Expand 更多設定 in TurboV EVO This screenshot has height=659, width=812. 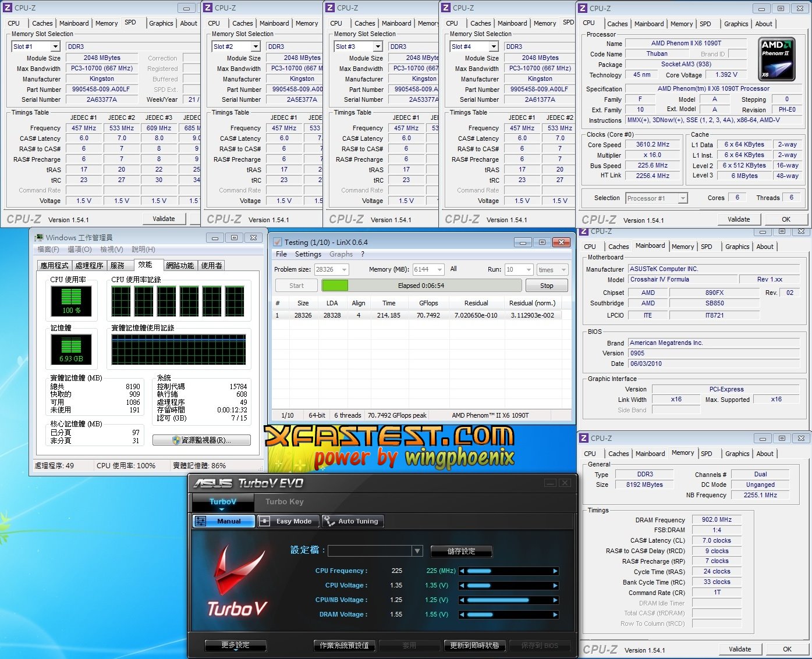click(x=236, y=645)
